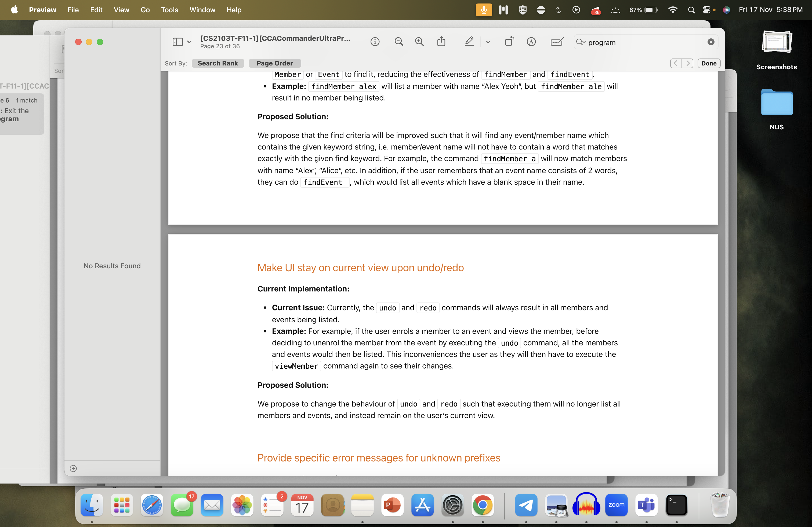Rotate the page with Rotate icon
This screenshot has width=812, height=527.
(x=509, y=42)
